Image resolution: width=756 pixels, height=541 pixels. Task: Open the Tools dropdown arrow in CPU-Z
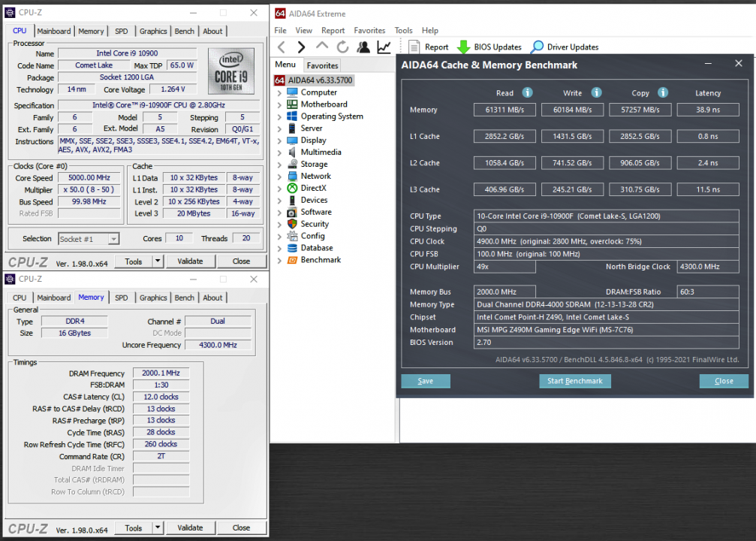[x=158, y=261]
